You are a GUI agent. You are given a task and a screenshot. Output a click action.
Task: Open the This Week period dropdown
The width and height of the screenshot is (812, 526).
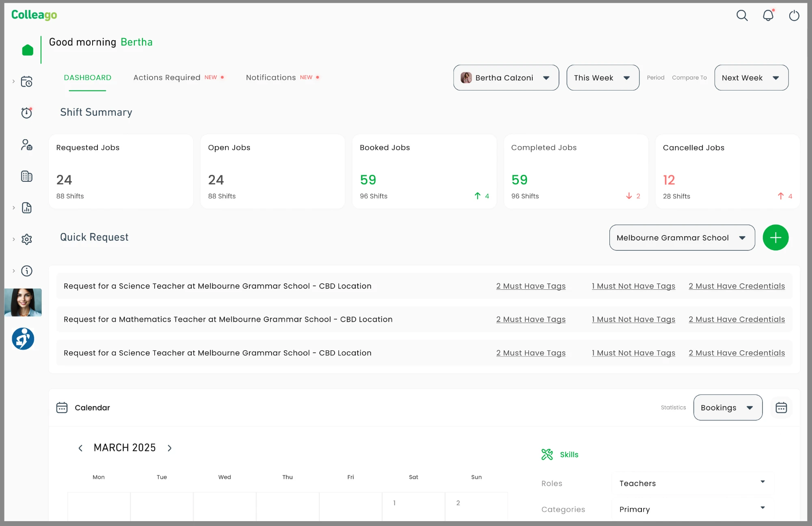(603, 78)
